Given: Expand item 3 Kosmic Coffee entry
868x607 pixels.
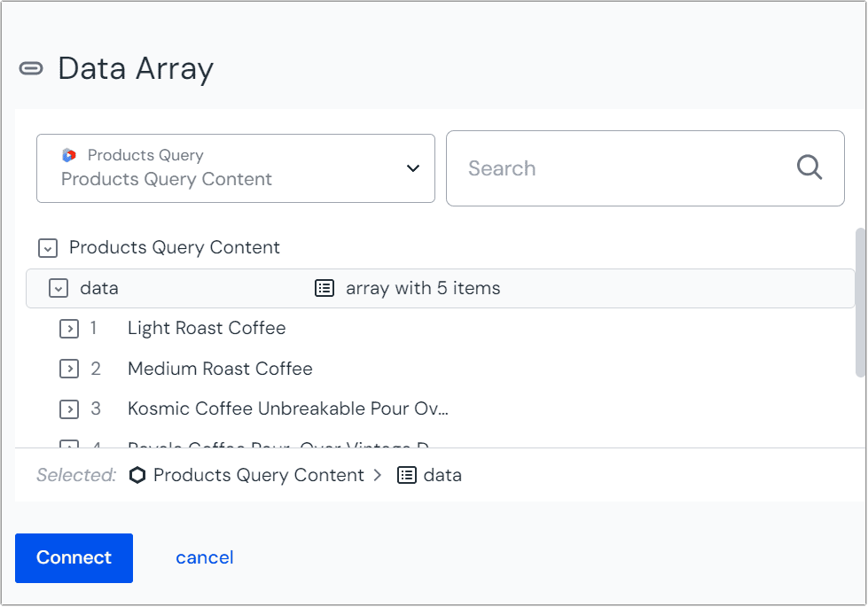Looking at the screenshot, I should (70, 409).
